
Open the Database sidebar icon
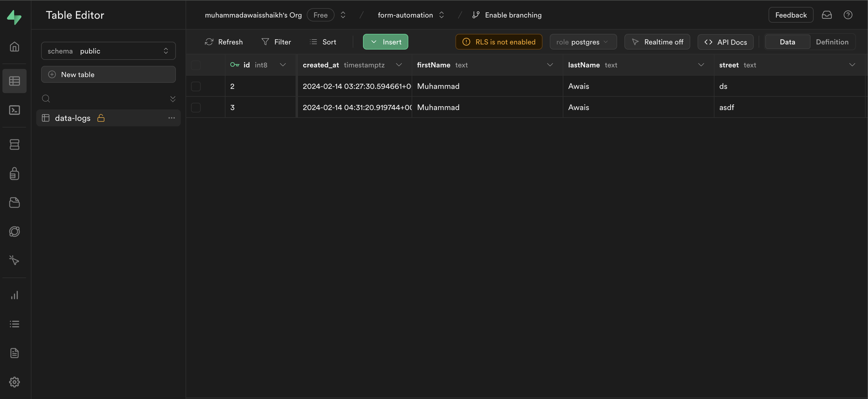(x=15, y=144)
